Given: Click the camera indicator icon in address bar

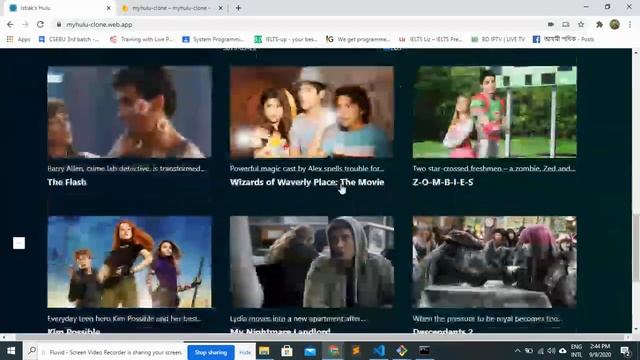Looking at the screenshot, I should (551, 24).
